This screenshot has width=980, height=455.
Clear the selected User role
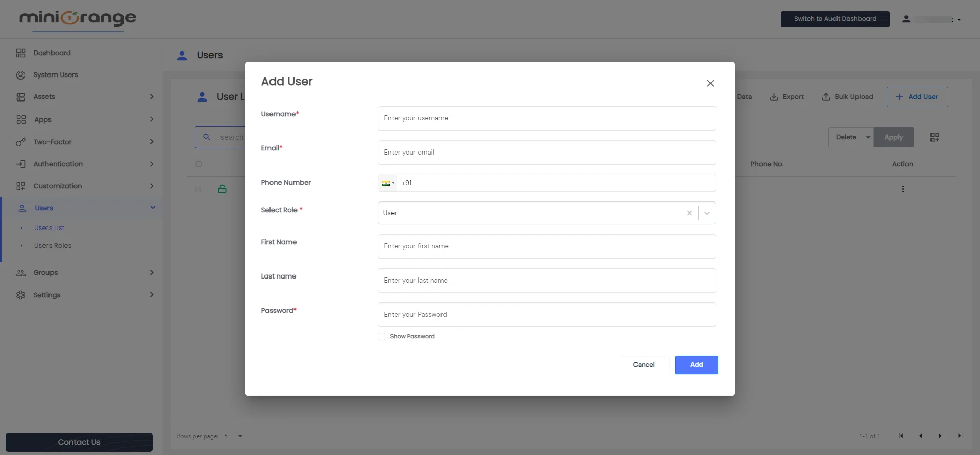click(x=689, y=213)
